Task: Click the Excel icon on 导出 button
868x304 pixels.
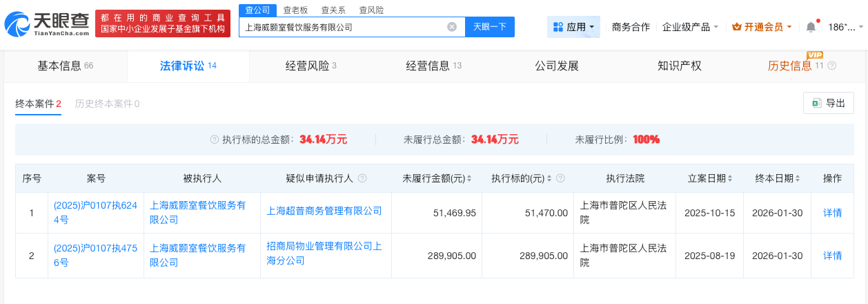Action: 816,103
